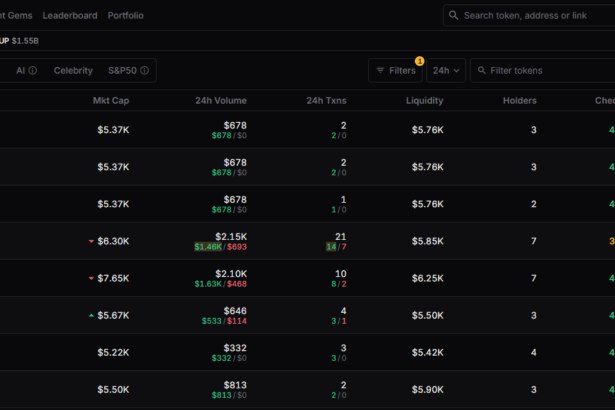The width and height of the screenshot is (615, 410).
Task: Click the magnifier icon in Filter tokens
Action: (x=482, y=70)
